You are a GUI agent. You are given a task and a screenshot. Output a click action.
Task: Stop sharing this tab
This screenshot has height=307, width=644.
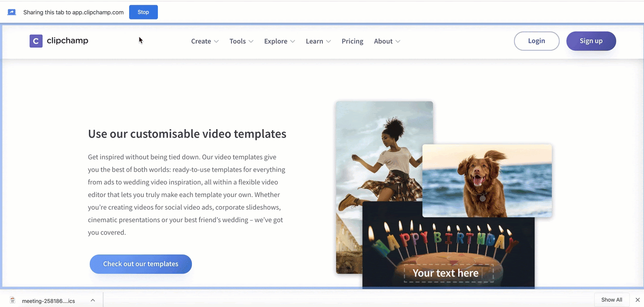[144, 12]
